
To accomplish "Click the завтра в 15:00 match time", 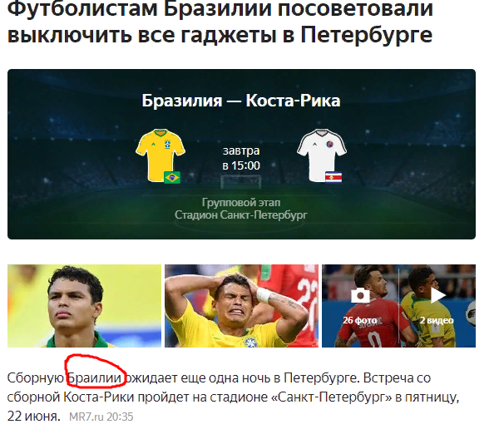I will point(241,158).
